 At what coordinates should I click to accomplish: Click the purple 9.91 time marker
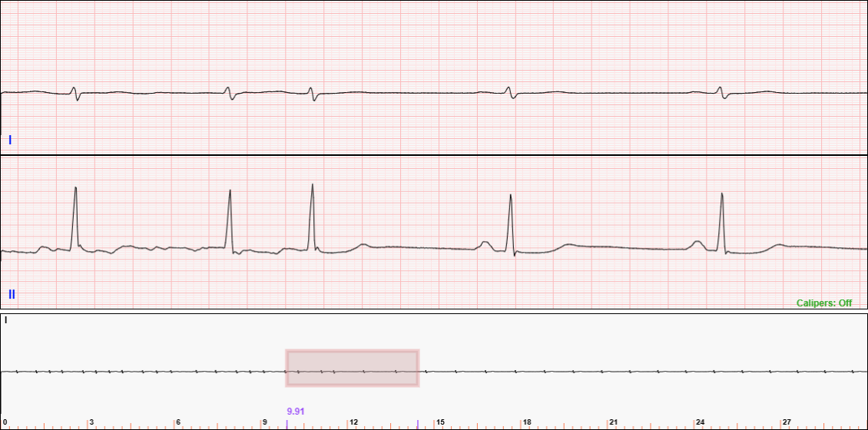[x=296, y=412]
